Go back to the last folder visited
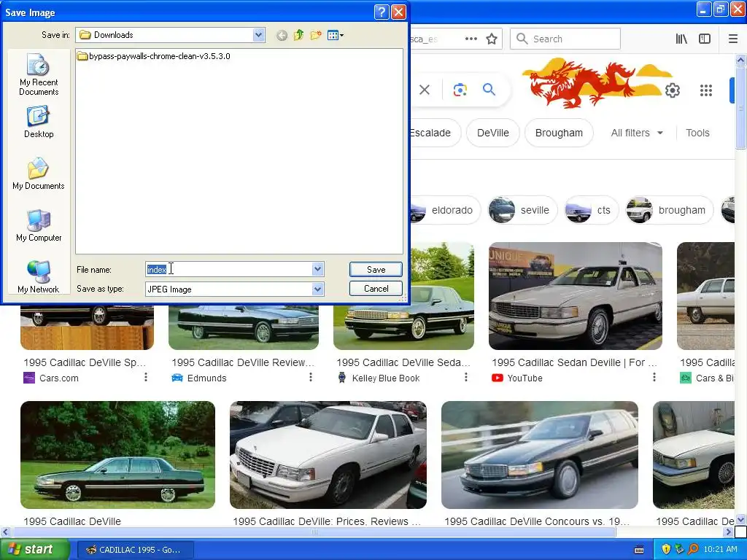 pos(282,35)
